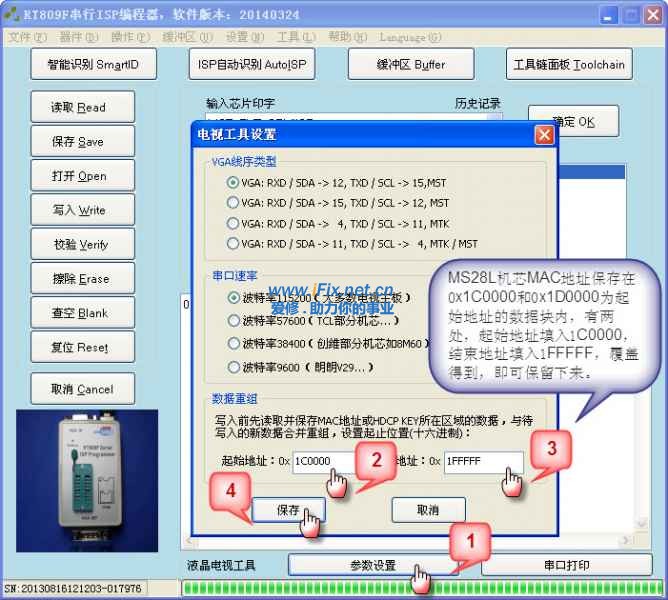
Task: Click the 串口打印 serial print button
Action: click(x=567, y=565)
